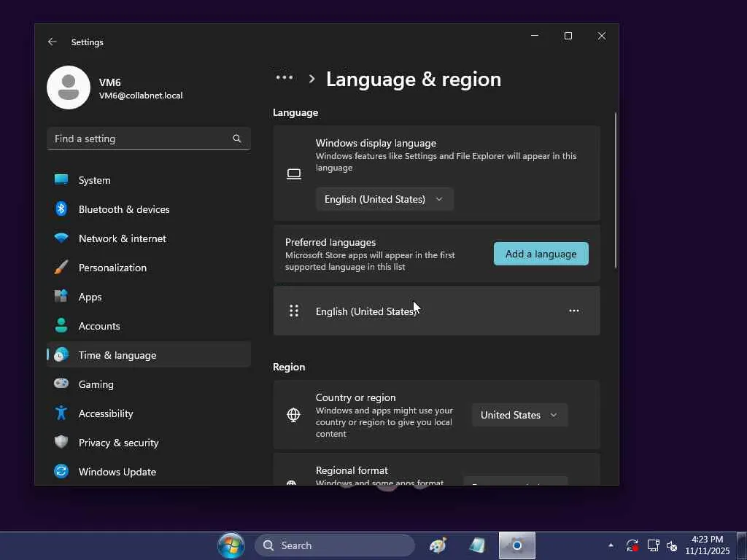Screen dimensions: 747x560
Task: Click the Bluetooth icon in sidebar
Action: [x=61, y=209]
